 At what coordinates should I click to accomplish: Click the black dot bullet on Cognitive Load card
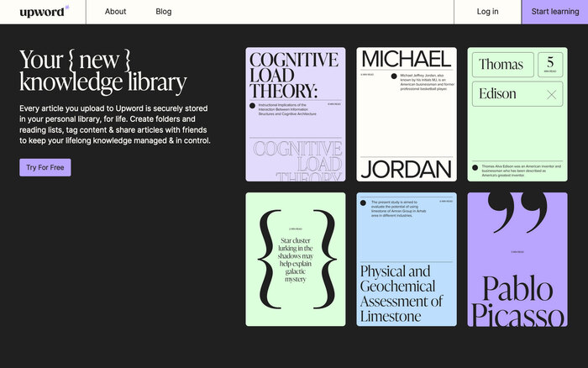252,106
